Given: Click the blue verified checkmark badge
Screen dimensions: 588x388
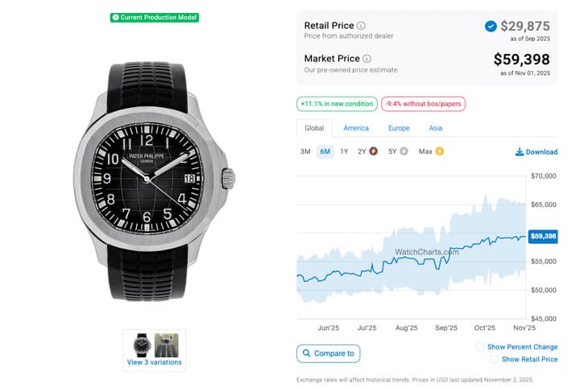Looking at the screenshot, I should tap(491, 27).
